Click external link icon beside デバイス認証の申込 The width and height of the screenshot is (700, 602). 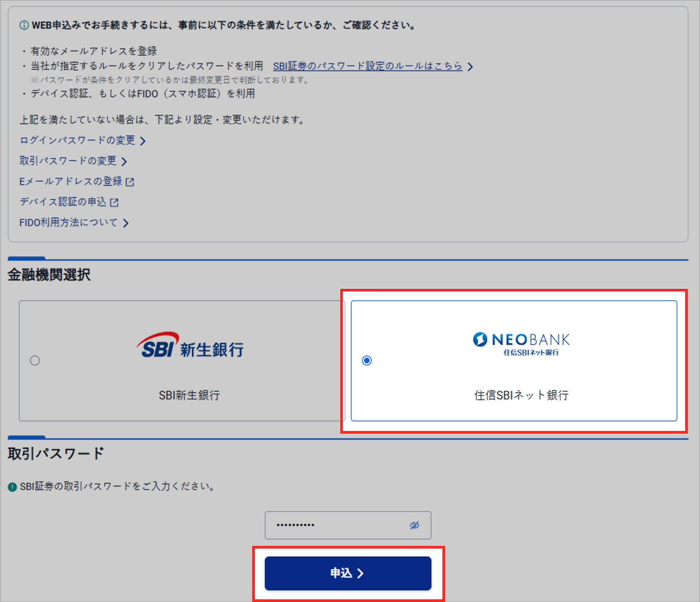[114, 202]
